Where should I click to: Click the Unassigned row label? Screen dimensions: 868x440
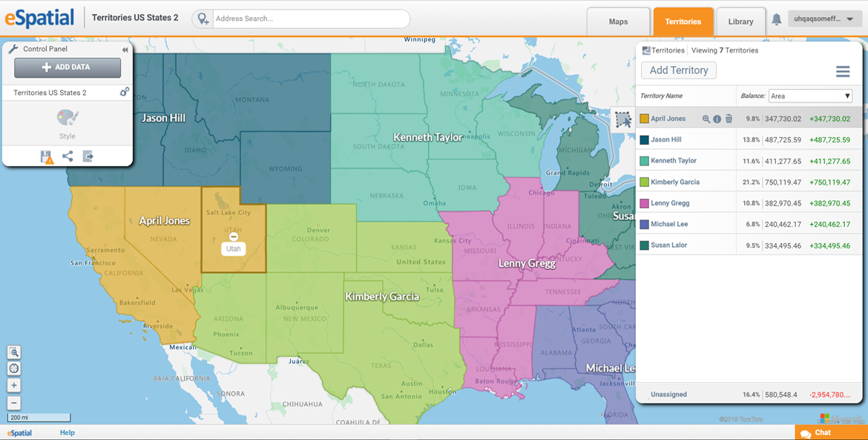(x=668, y=395)
